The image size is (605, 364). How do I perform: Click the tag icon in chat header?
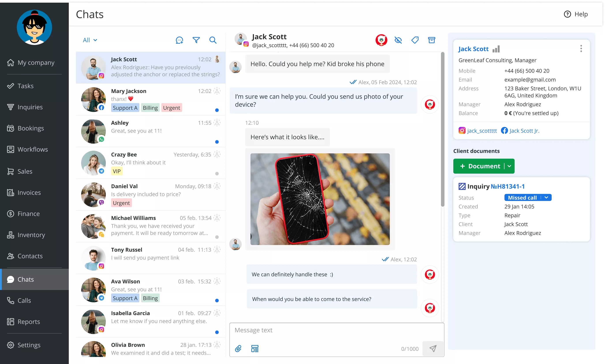pyautogui.click(x=415, y=40)
